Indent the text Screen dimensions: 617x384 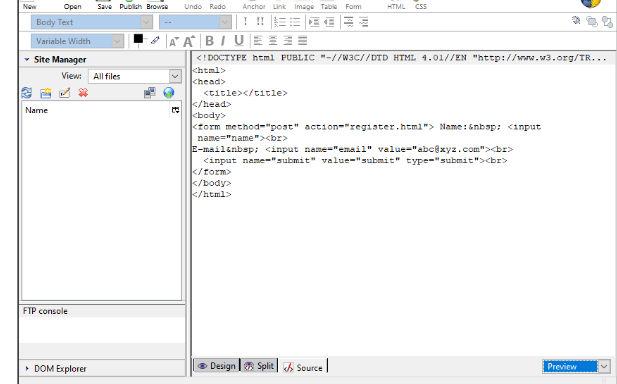tap(314, 22)
